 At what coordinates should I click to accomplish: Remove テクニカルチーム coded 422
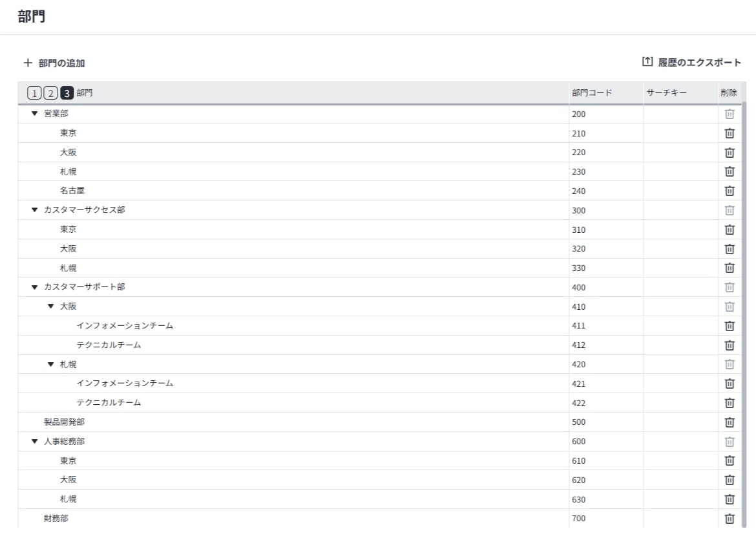730,403
